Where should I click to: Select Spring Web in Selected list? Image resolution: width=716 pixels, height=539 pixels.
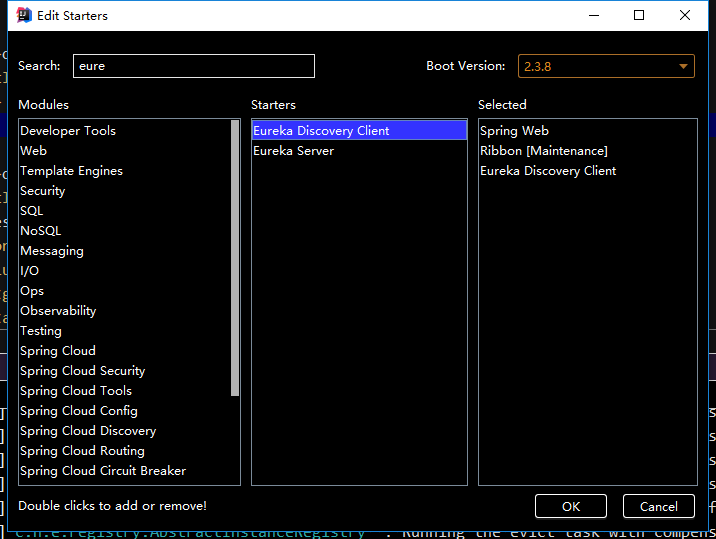tap(514, 131)
